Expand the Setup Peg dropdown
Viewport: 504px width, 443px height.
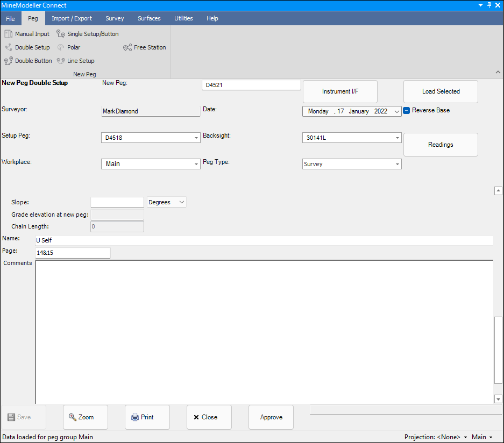(x=196, y=138)
